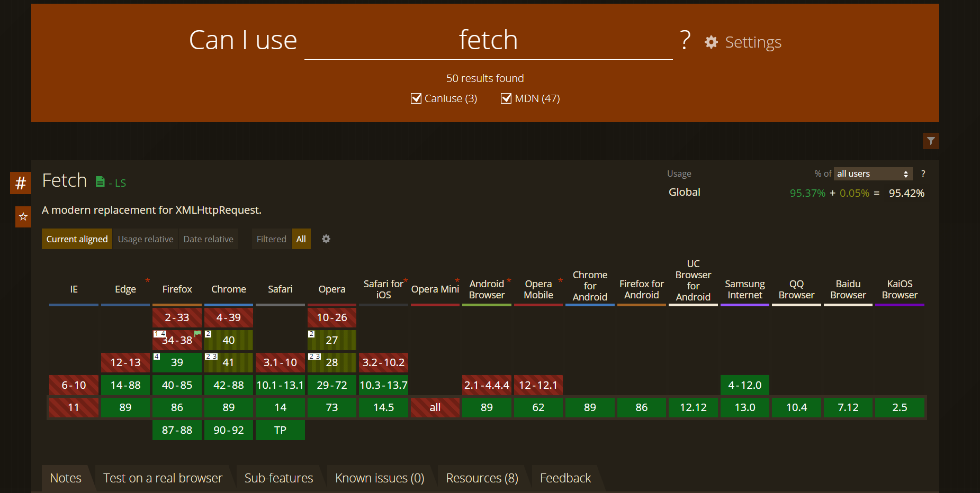
Task: Click the Safari for iOS 3.2-10.2 cell
Action: pos(383,362)
